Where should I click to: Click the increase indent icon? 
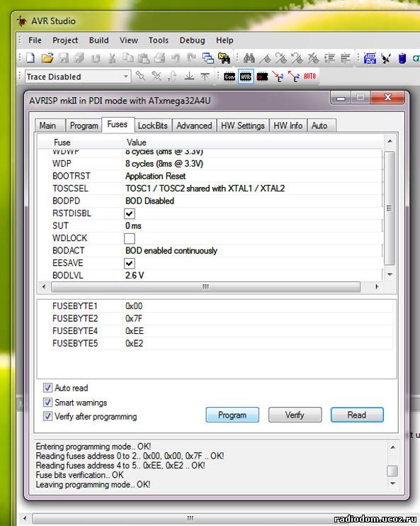(329, 58)
